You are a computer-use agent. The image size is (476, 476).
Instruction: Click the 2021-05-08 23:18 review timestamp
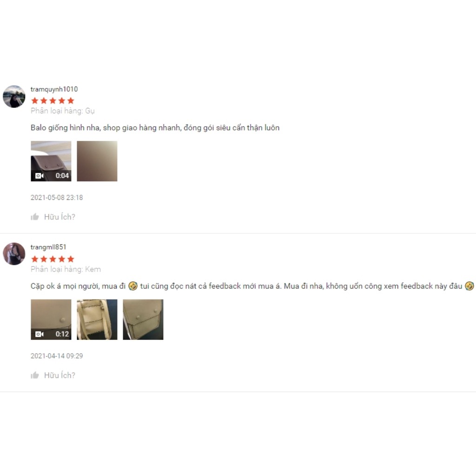point(57,198)
